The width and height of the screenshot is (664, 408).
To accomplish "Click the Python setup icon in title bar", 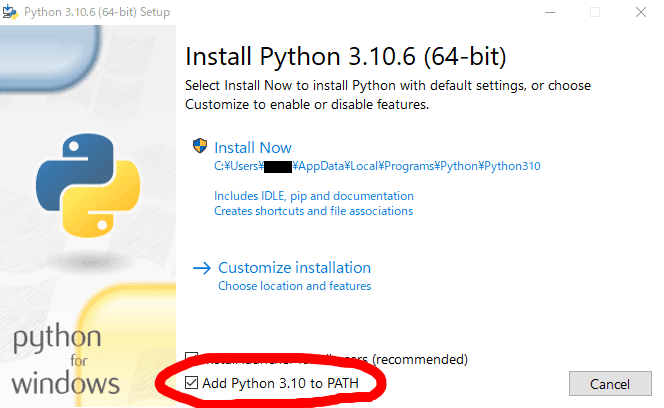I will click(10, 12).
